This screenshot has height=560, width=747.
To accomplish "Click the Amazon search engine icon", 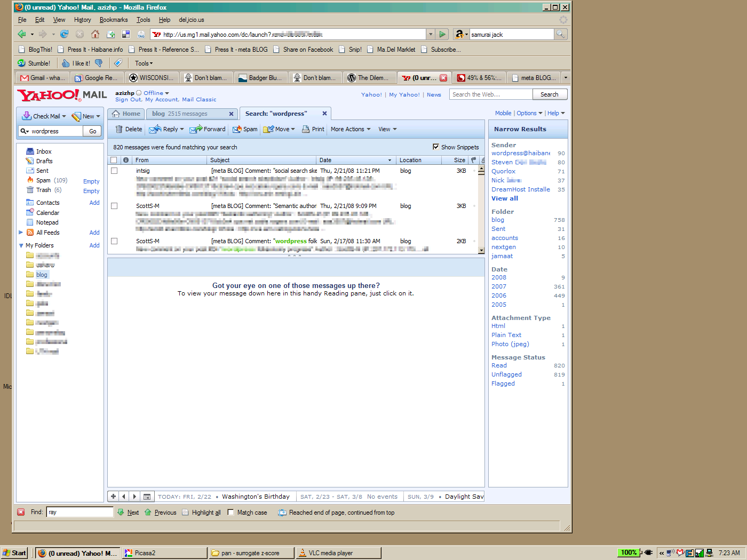I will [x=459, y=34].
